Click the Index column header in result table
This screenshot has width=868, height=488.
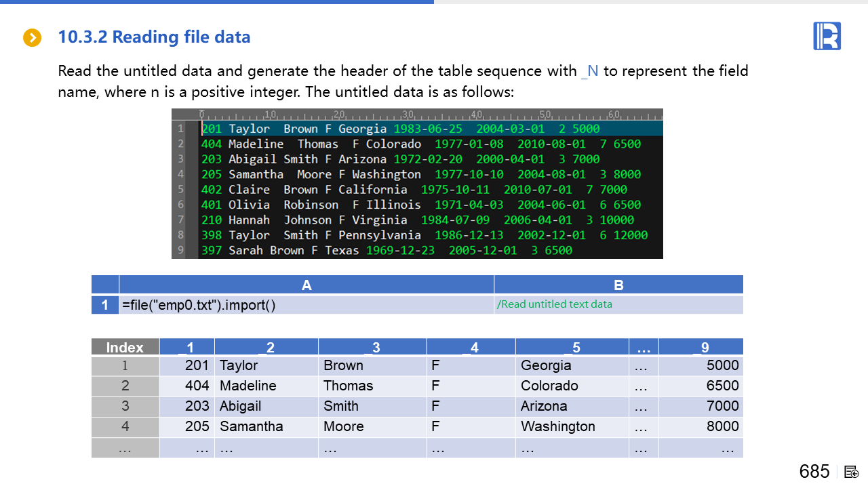(125, 347)
